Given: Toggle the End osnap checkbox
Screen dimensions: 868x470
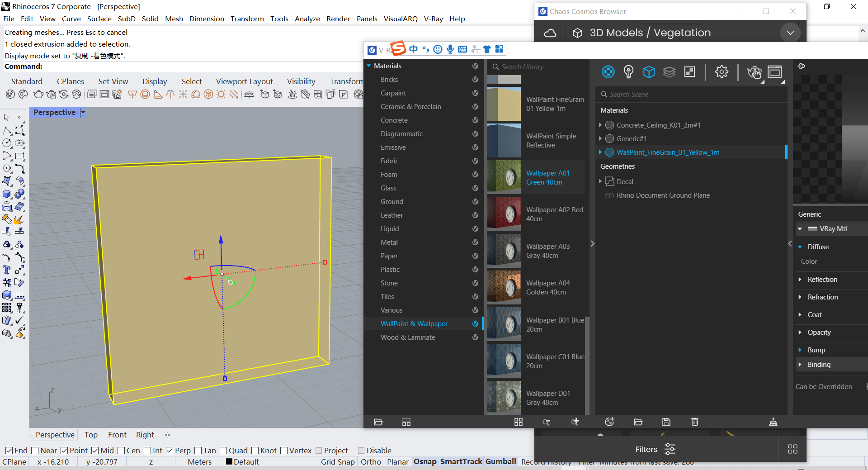Looking at the screenshot, I should [x=9, y=451].
